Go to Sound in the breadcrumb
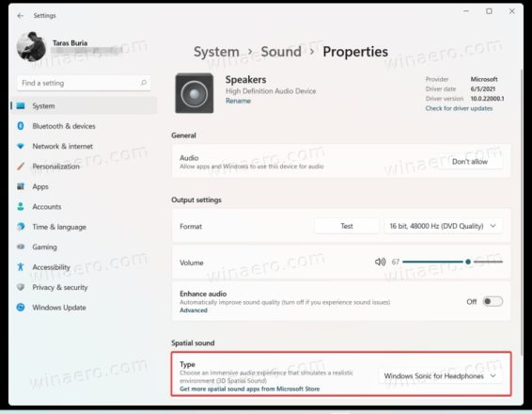Image resolution: width=532 pixels, height=414 pixels. tap(281, 52)
